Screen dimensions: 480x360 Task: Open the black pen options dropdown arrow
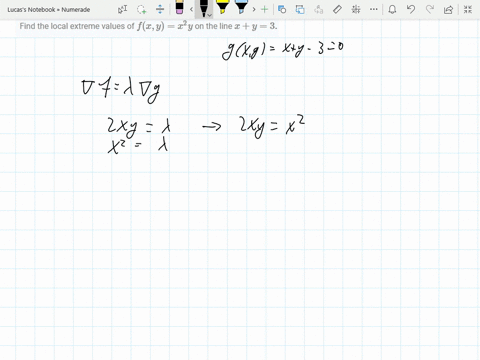(209, 15)
